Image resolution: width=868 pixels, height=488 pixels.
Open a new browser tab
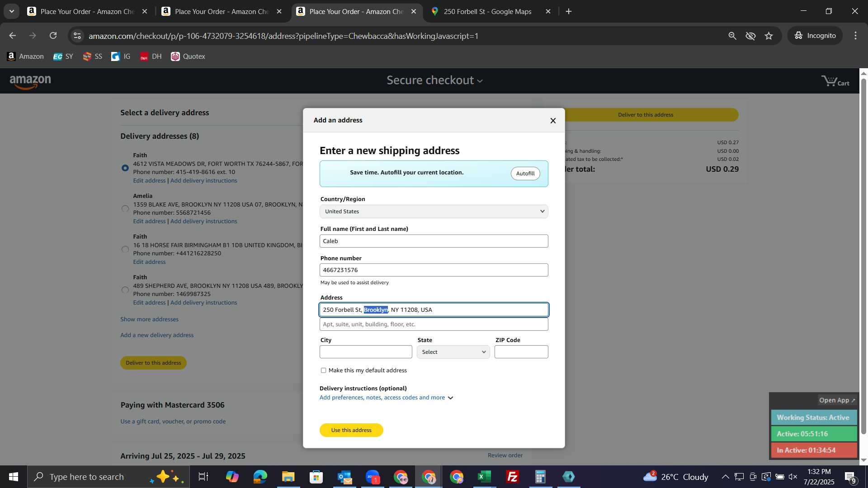(569, 11)
